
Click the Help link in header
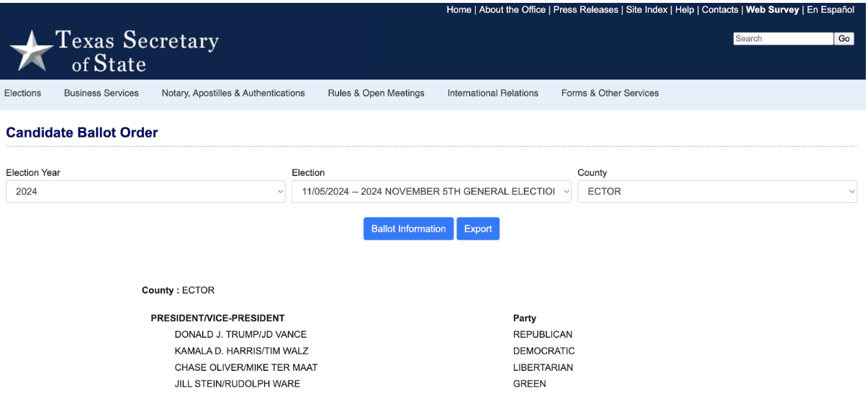pos(684,10)
